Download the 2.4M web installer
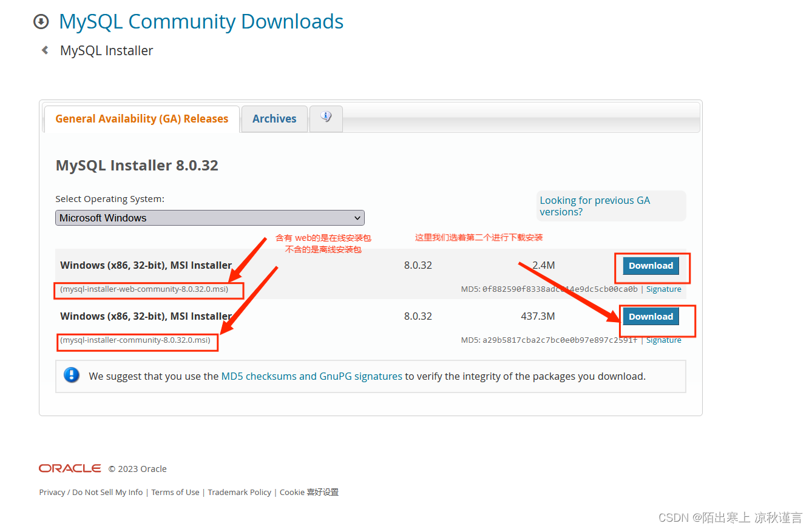Image resolution: width=812 pixels, height=529 pixels. pos(651,266)
